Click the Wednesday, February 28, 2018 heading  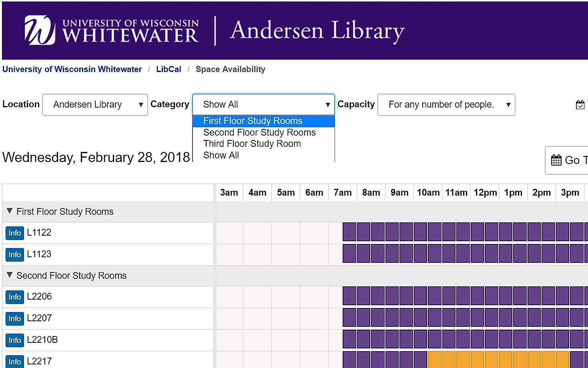point(96,157)
